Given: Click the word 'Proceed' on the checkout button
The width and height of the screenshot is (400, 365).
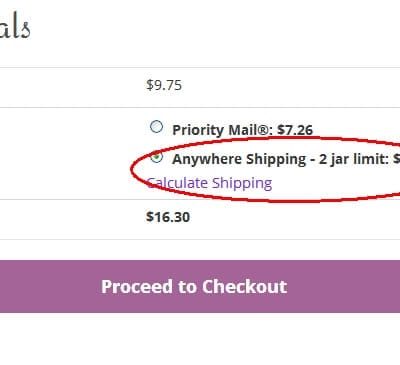Looking at the screenshot, I should point(136,287).
